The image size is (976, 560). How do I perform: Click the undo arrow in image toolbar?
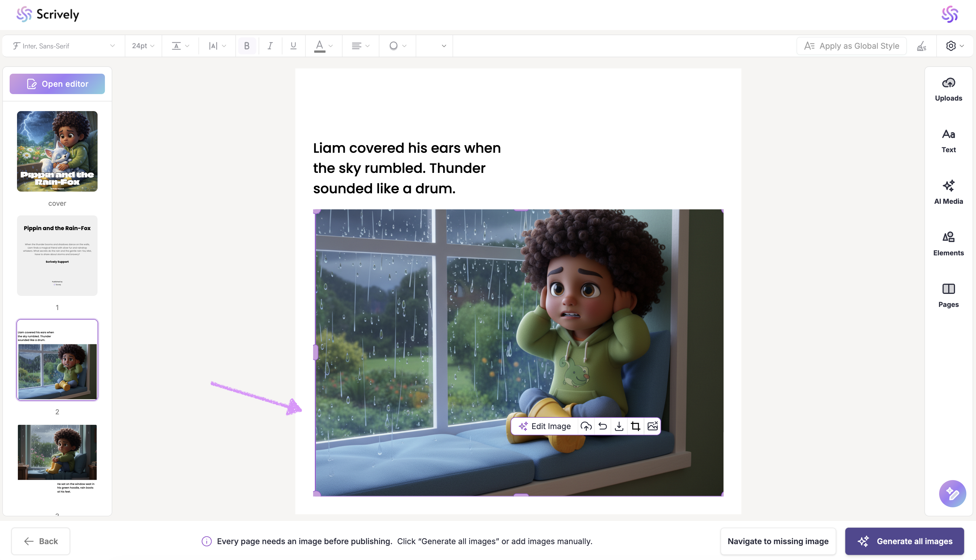(603, 426)
